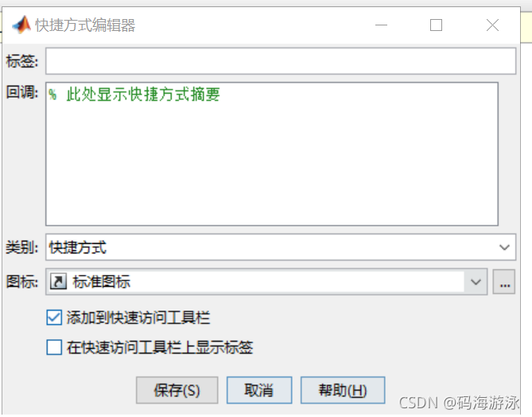Close the 快捷方式编辑器 dialog
532x417 pixels.
coord(492,25)
